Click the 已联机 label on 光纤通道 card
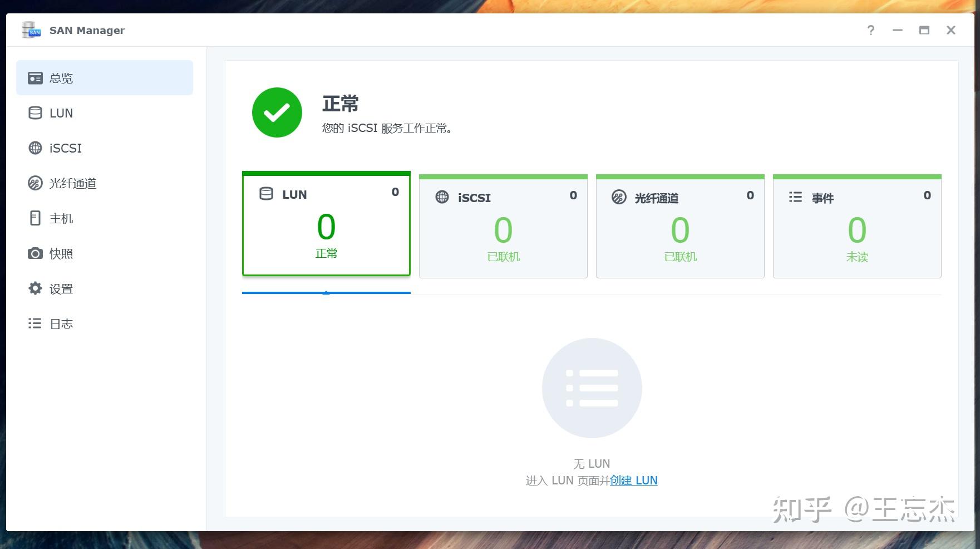 click(x=681, y=257)
